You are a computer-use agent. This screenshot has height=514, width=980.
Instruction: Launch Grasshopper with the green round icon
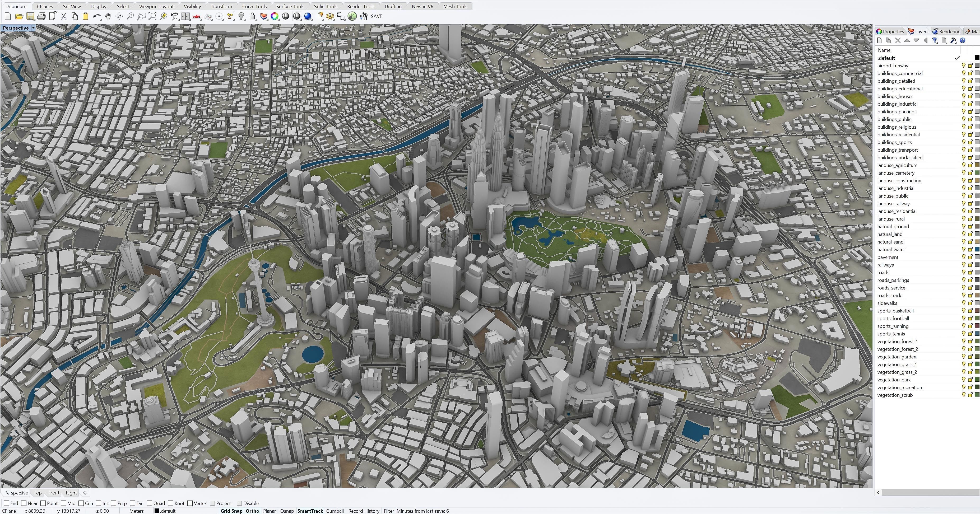click(x=352, y=16)
